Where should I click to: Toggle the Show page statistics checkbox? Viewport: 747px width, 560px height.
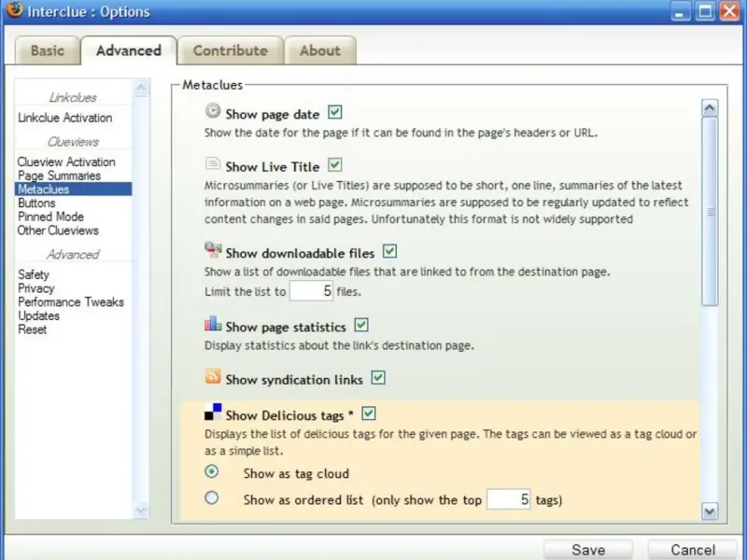click(x=361, y=325)
